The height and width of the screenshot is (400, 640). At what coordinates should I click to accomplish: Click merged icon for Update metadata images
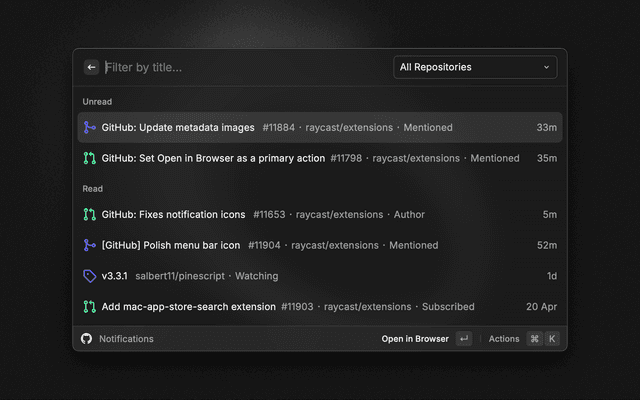89,128
